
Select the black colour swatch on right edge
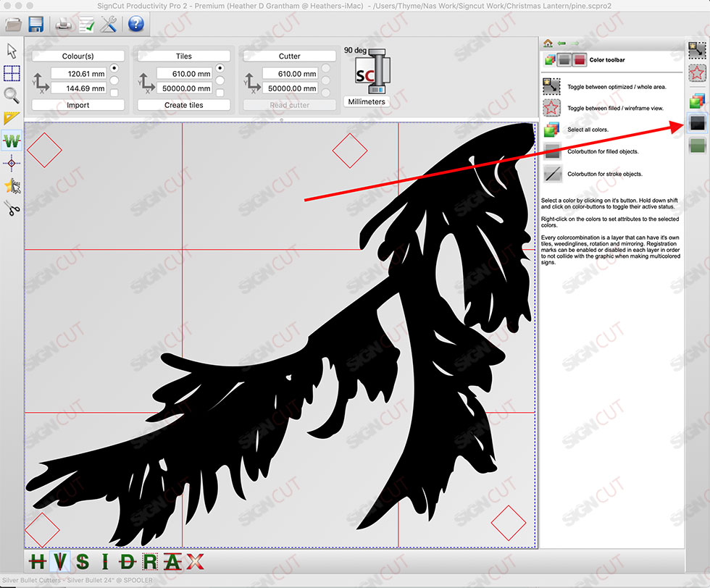click(x=697, y=122)
